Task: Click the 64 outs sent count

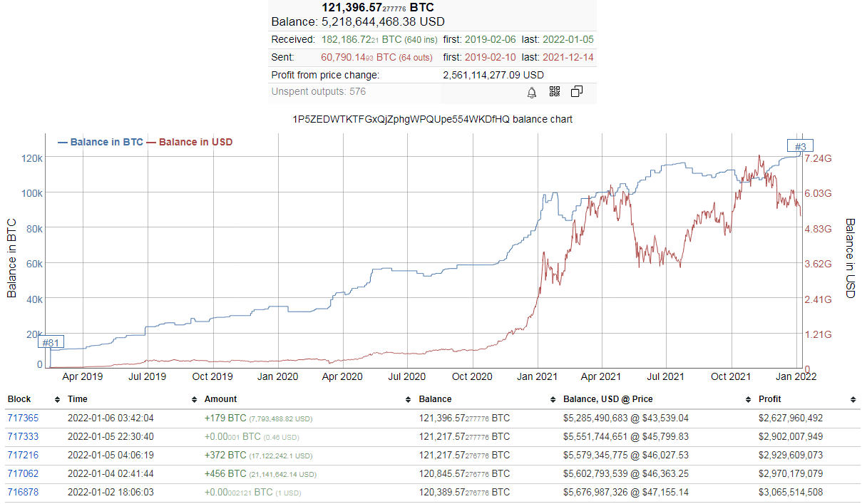Action: click(415, 57)
